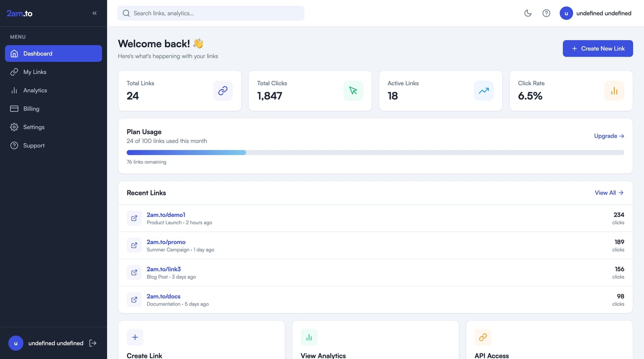Toggle dark mode with the moon icon
Screen dimensions: 644x359
[x=528, y=13]
